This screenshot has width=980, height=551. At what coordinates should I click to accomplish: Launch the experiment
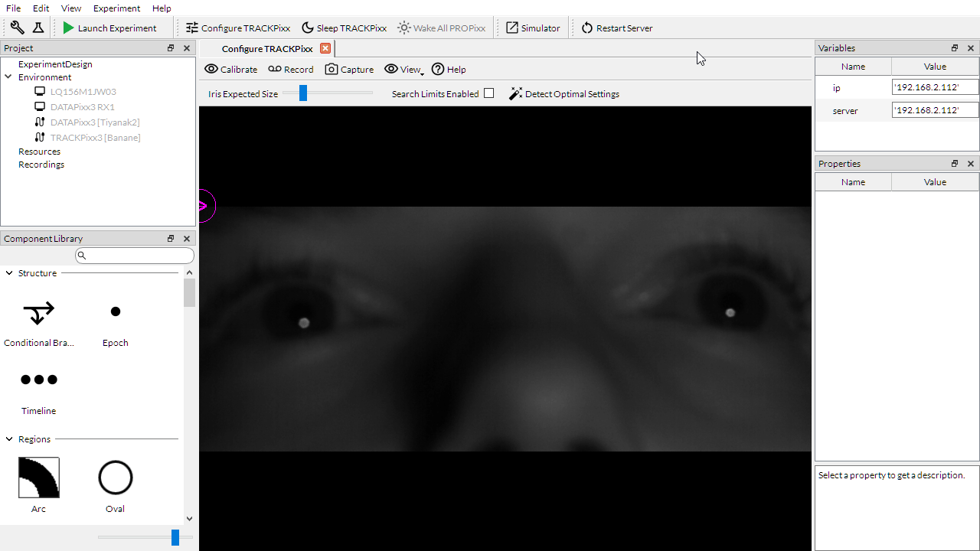pyautogui.click(x=113, y=28)
